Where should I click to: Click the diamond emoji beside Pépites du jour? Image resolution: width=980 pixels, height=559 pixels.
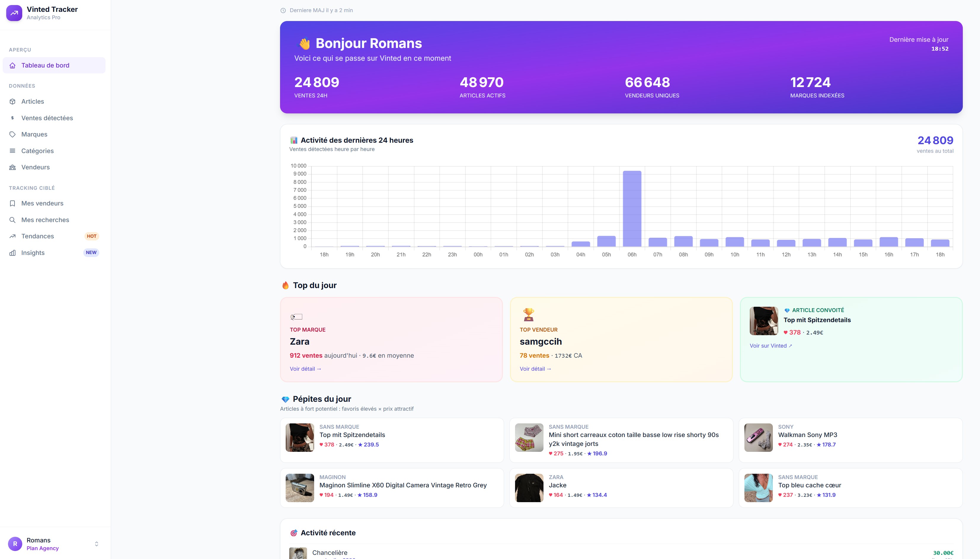285,399
